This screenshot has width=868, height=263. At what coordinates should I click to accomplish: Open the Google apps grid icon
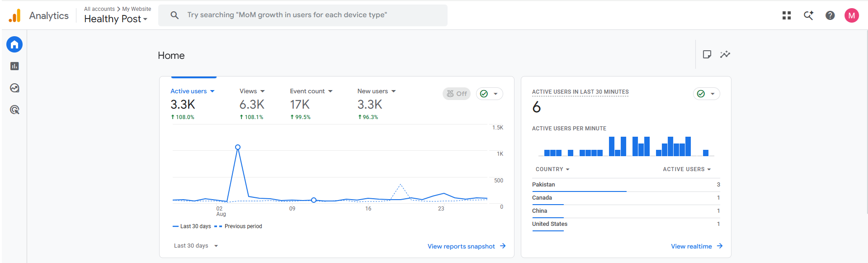click(x=787, y=15)
